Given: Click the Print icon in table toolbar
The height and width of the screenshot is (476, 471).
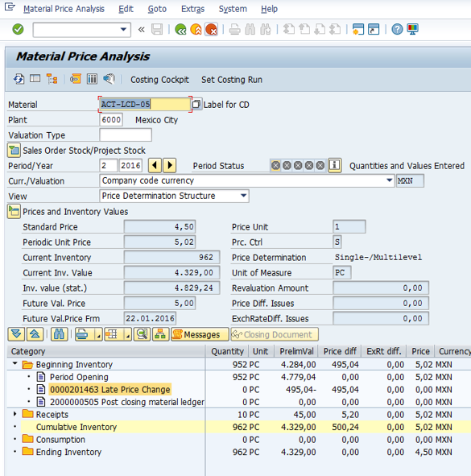Looking at the screenshot, I should coord(82,334).
